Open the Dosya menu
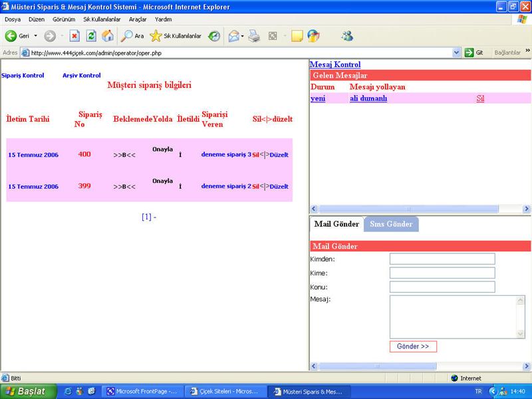The width and height of the screenshot is (532, 399). coord(13,19)
